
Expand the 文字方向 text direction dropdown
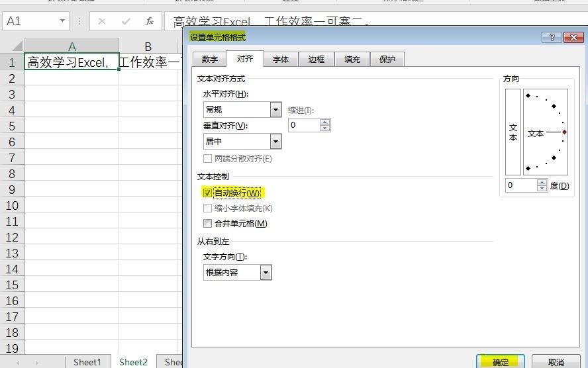point(266,272)
